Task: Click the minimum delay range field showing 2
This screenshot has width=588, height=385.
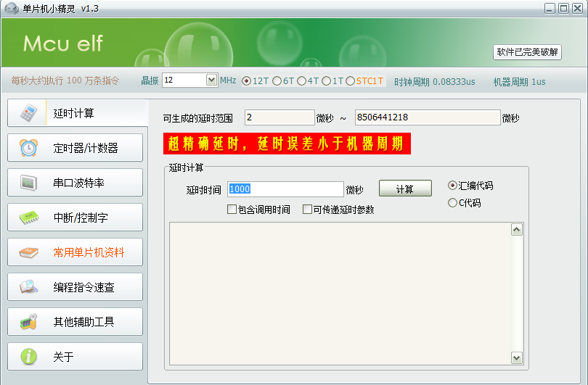Action: pos(279,117)
